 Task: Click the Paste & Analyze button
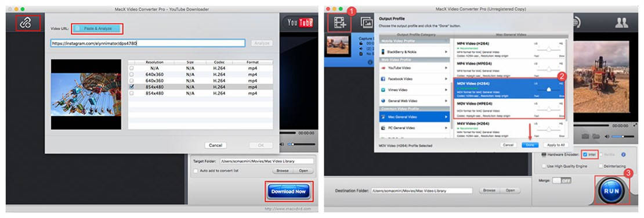[97, 29]
